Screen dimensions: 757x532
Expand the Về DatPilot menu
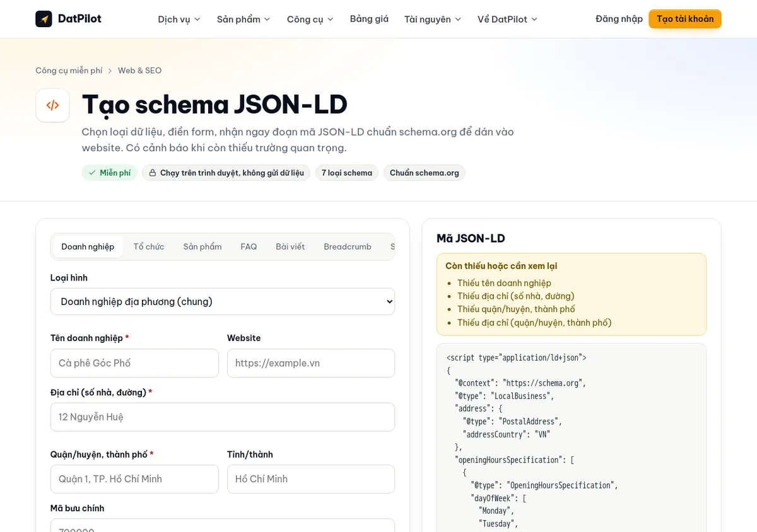point(508,19)
